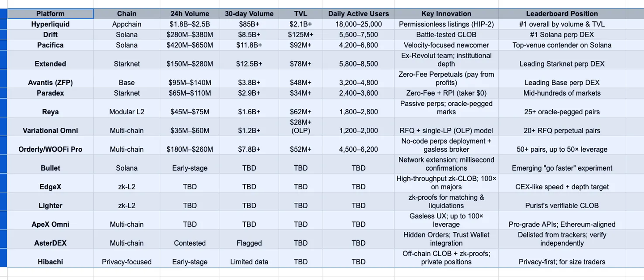
Task: Select the ApeX Omni platform cell
Action: [x=50, y=224]
